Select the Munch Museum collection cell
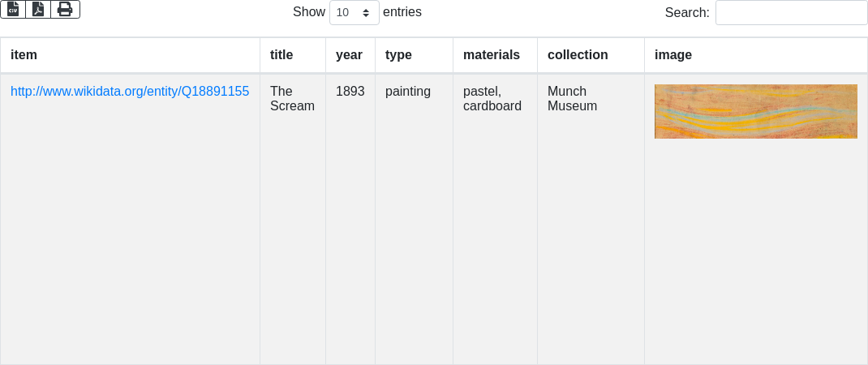The image size is (868, 365). click(x=572, y=98)
